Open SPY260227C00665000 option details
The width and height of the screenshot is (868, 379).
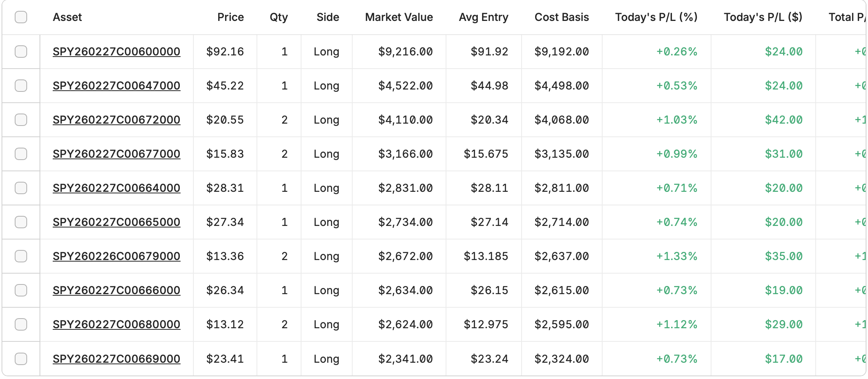(116, 222)
